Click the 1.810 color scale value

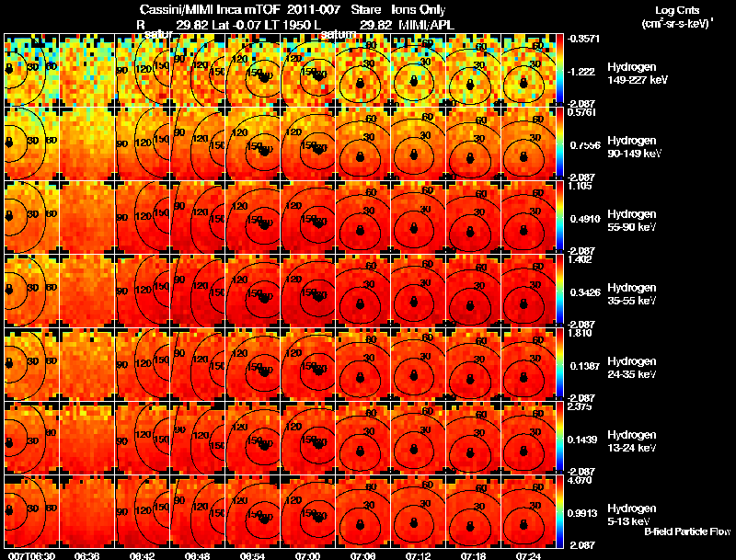click(580, 333)
